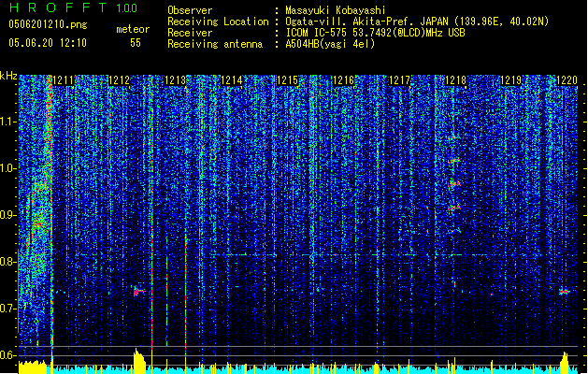Screen dimensions: 588x374
Task: Click the 'meteor' count label
Action: coord(133,29)
